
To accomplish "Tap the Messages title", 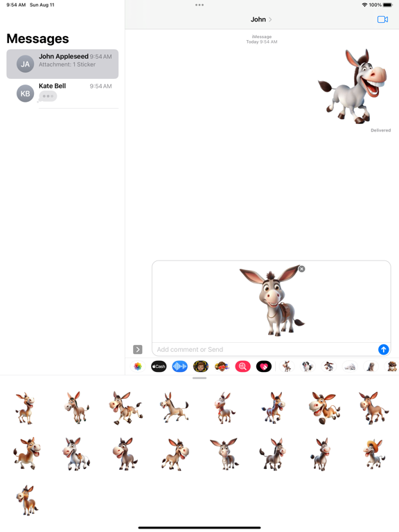I will click(37, 39).
